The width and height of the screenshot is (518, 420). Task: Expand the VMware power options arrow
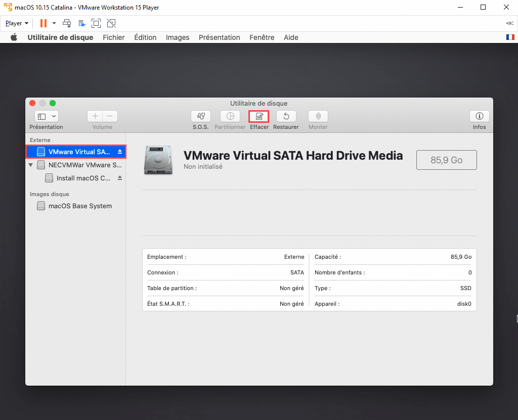point(54,23)
